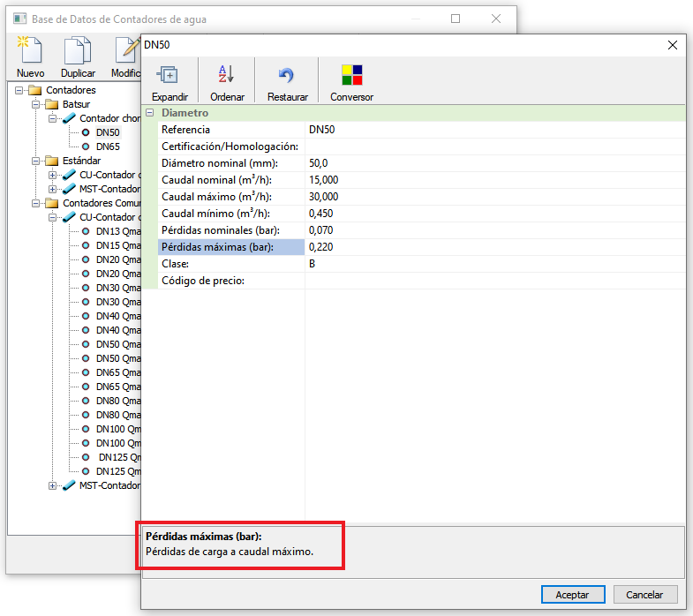Expand the last MST-Contador node in the tree
Viewport: 693px width, 616px height.
[53, 485]
